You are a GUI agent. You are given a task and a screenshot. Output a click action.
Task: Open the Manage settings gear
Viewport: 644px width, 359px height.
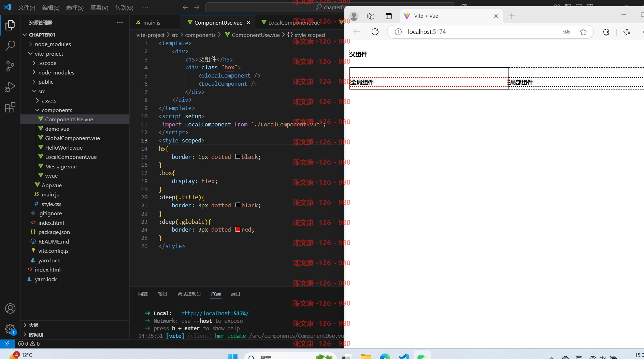point(10,329)
